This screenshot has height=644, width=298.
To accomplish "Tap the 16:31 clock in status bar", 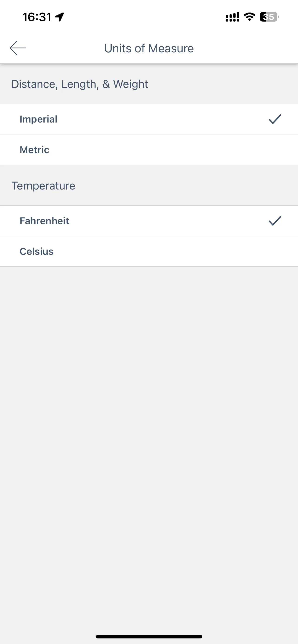I will click(37, 17).
